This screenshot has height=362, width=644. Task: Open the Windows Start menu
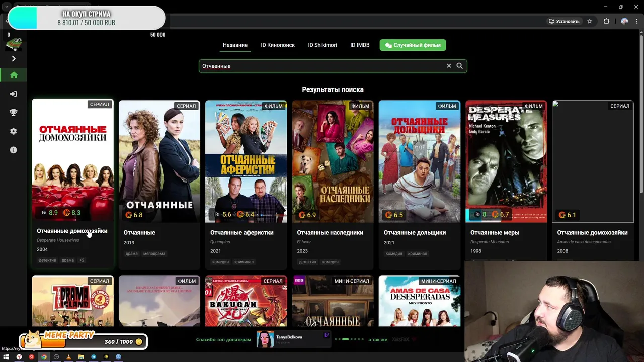[7, 357]
